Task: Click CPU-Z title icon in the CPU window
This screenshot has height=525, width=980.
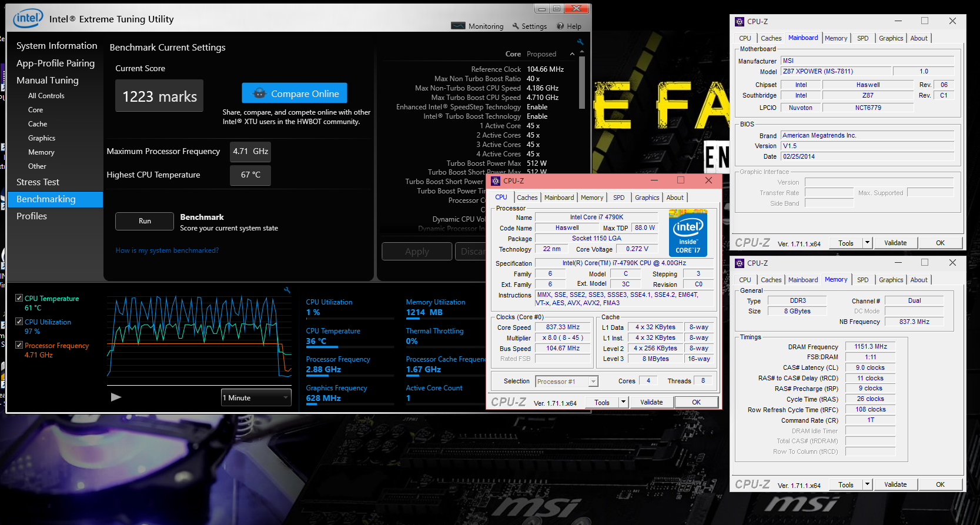Action: point(496,180)
